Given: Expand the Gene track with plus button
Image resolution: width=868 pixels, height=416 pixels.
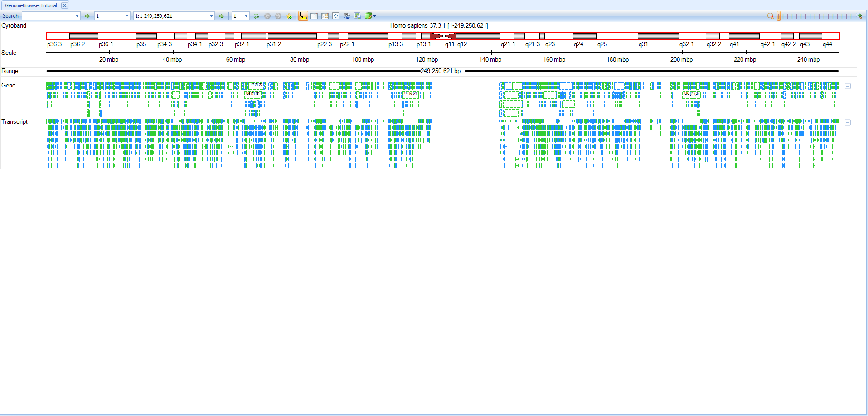Looking at the screenshot, I should [x=848, y=86].
